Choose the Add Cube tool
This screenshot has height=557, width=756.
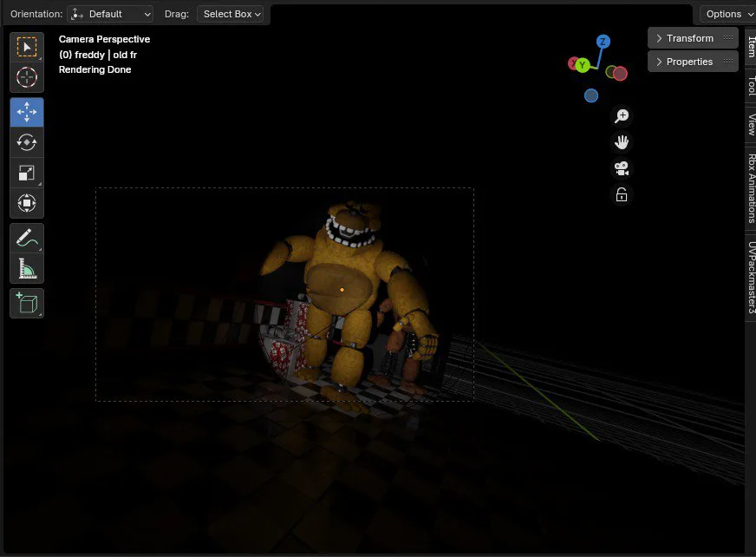click(27, 303)
